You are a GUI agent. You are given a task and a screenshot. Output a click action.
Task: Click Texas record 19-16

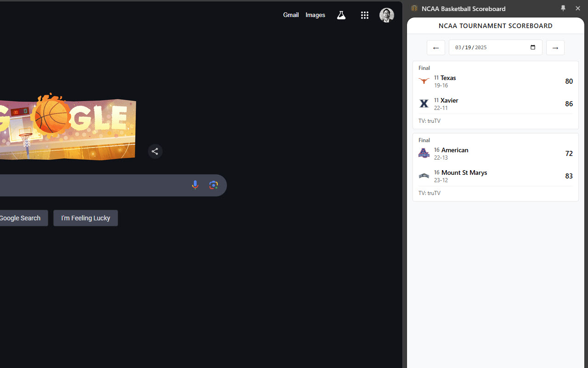coord(441,86)
